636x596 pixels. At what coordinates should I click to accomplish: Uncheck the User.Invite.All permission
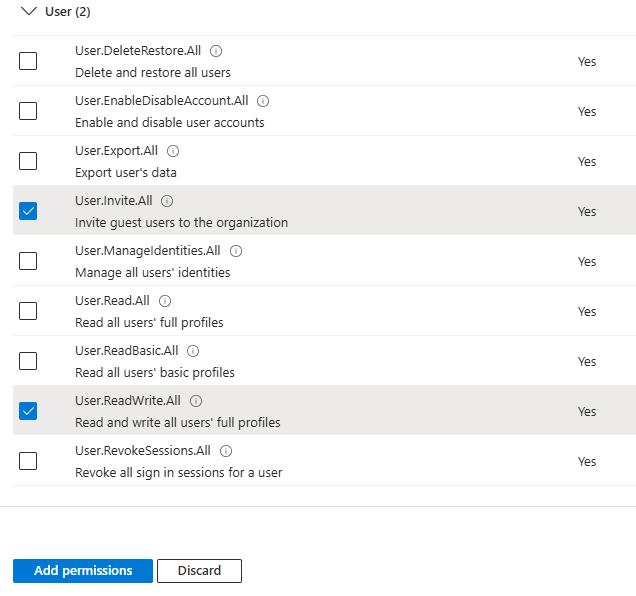coord(28,211)
